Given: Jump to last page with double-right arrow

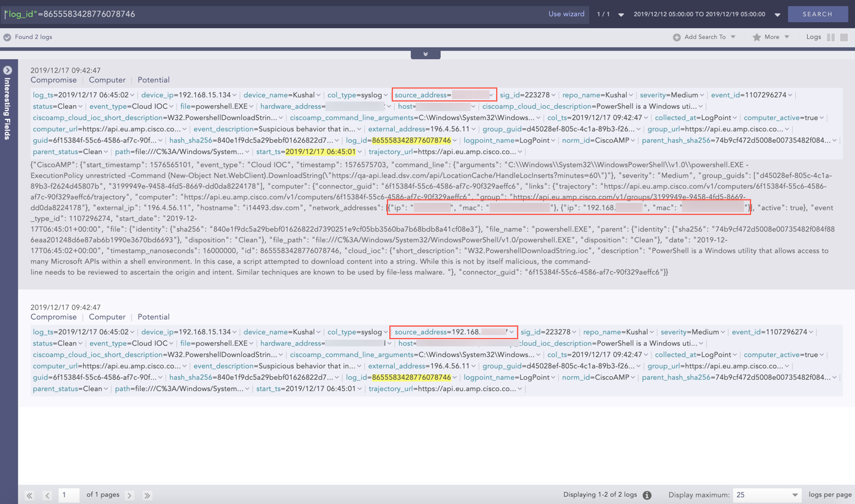Looking at the screenshot, I should 147,495.
